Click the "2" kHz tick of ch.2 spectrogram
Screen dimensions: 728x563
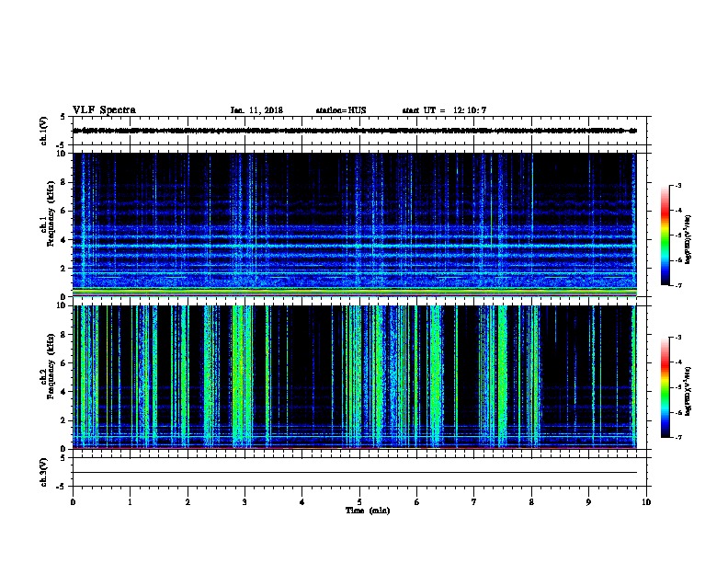pos(63,420)
